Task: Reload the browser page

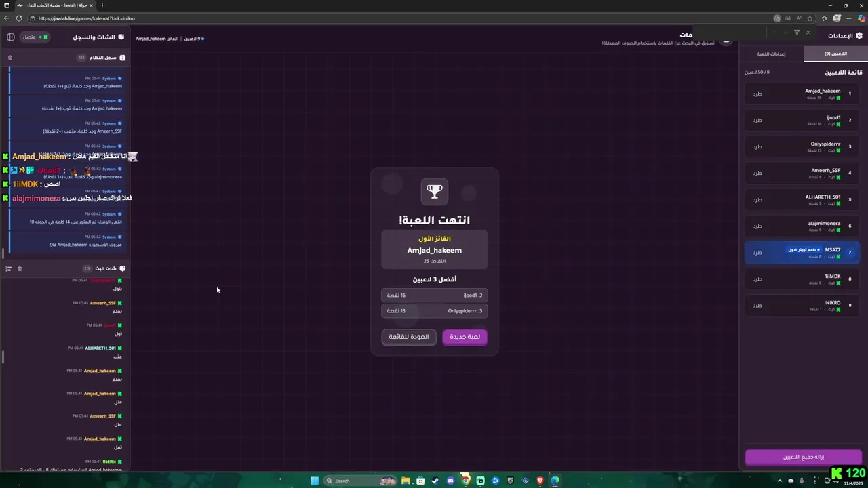Action: coord(19,18)
